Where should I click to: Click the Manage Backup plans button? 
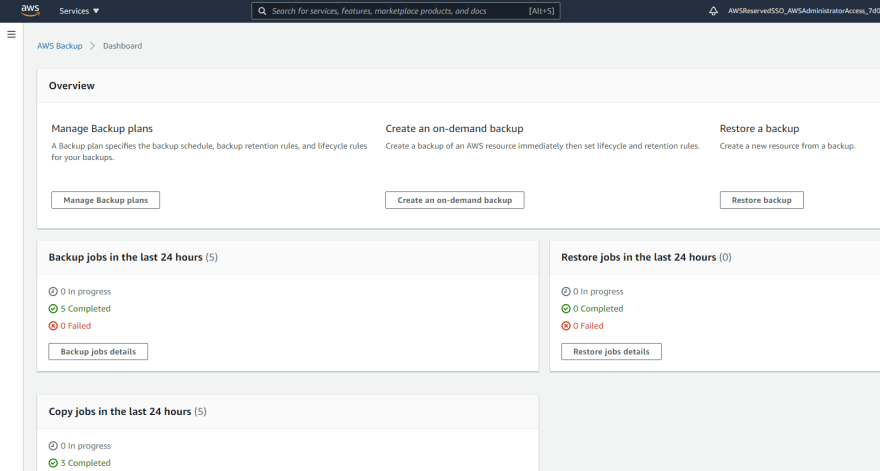click(106, 200)
